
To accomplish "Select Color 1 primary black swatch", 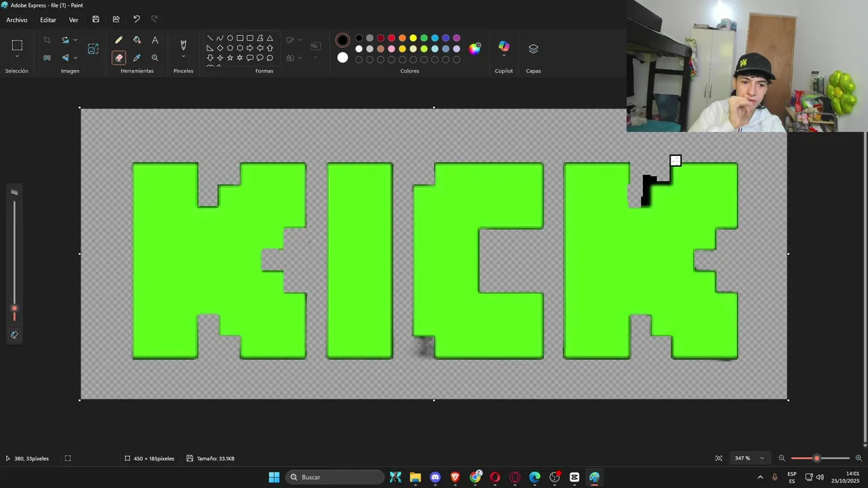I will [342, 40].
